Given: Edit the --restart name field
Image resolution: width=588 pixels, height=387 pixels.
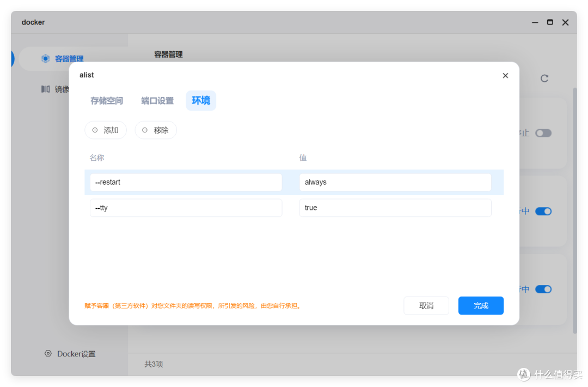Looking at the screenshot, I should (186, 182).
